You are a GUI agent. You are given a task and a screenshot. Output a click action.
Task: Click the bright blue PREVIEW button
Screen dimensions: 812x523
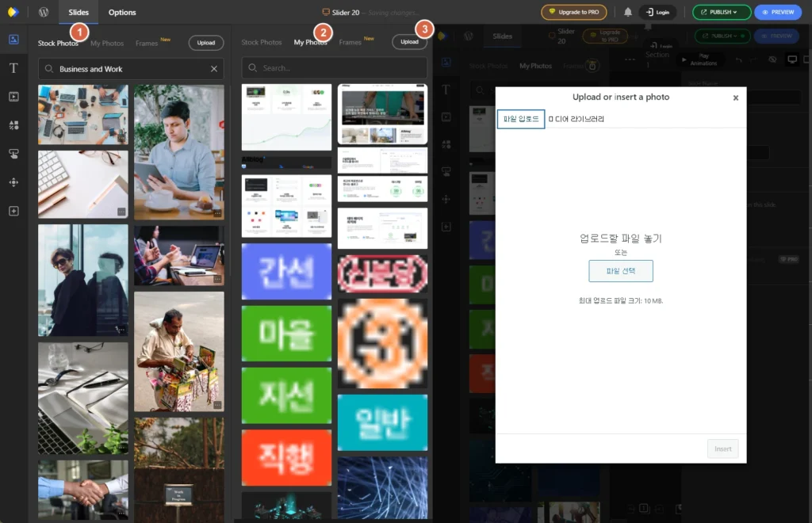(778, 12)
